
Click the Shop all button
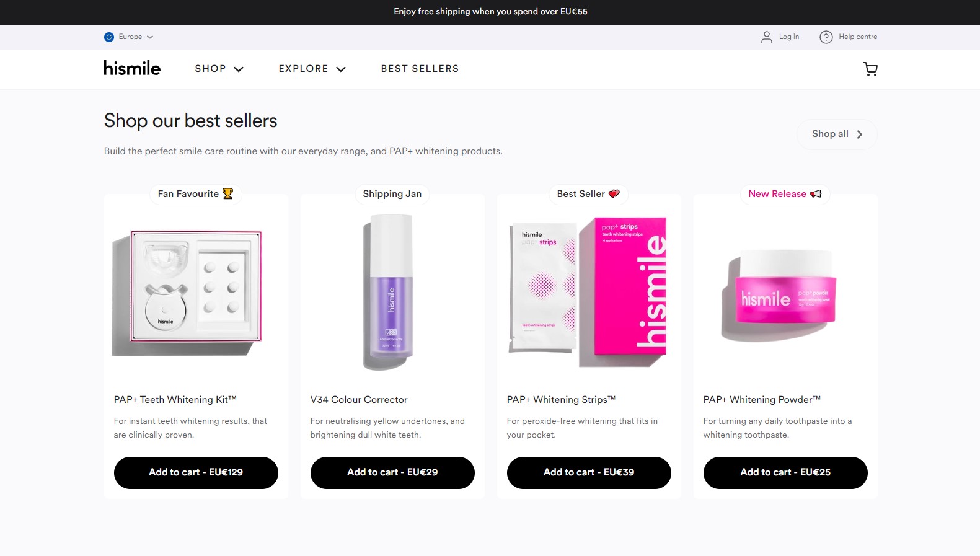pyautogui.click(x=836, y=134)
